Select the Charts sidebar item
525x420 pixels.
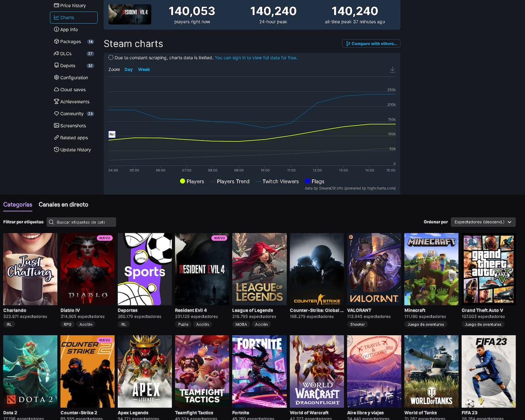point(73,17)
